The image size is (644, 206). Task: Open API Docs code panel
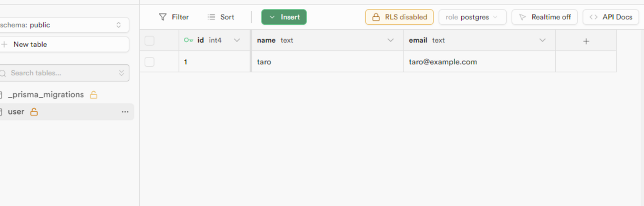click(x=610, y=17)
